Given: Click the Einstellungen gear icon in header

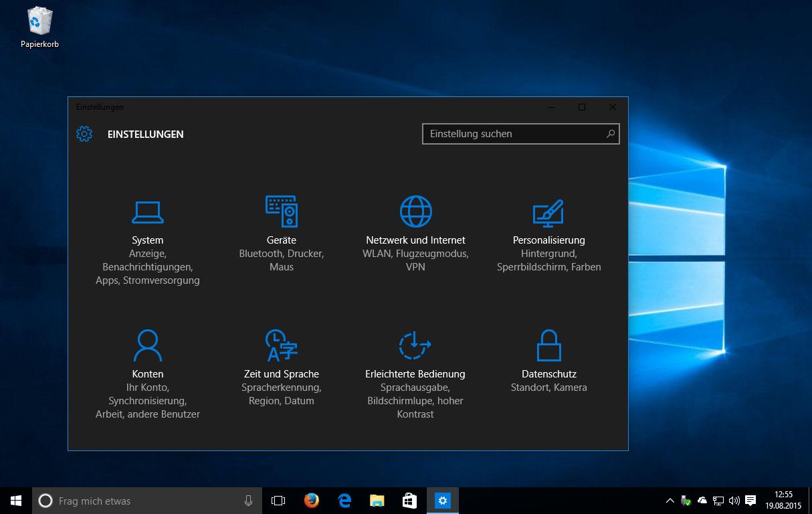Looking at the screenshot, I should click(84, 134).
